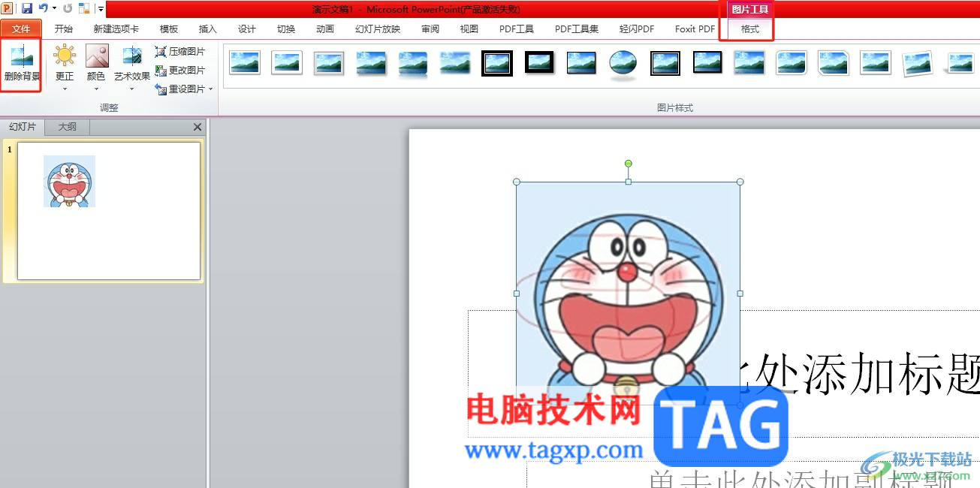The width and height of the screenshot is (980, 488).
Task: Select slide 1 thumbnail in the pane
Action: tap(109, 211)
